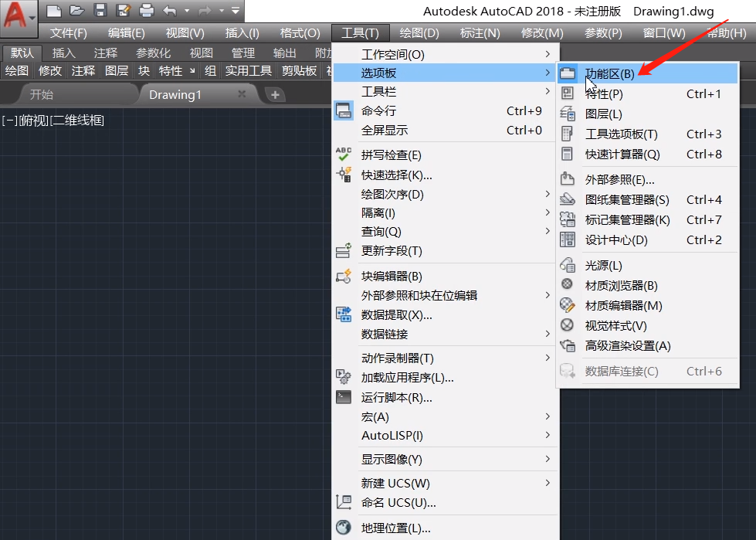Undo last action with Undo arrow icon
This screenshot has height=540, width=756.
(170, 10)
